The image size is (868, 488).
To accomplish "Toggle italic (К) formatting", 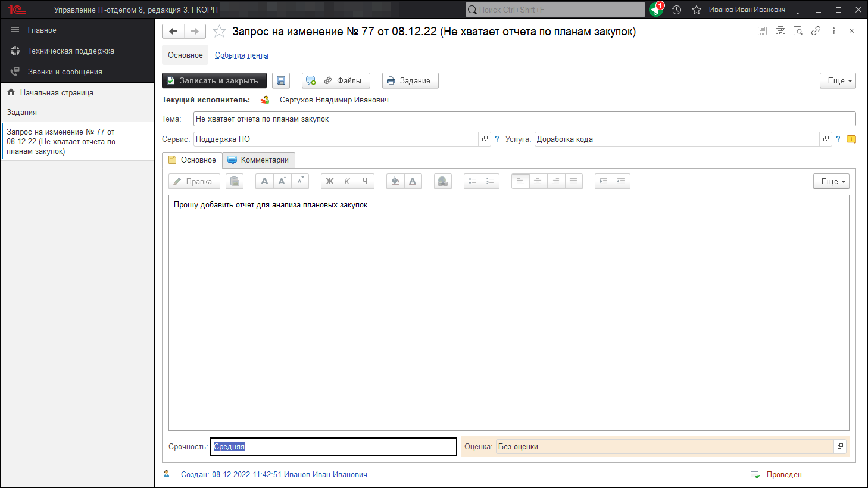I will click(x=347, y=182).
